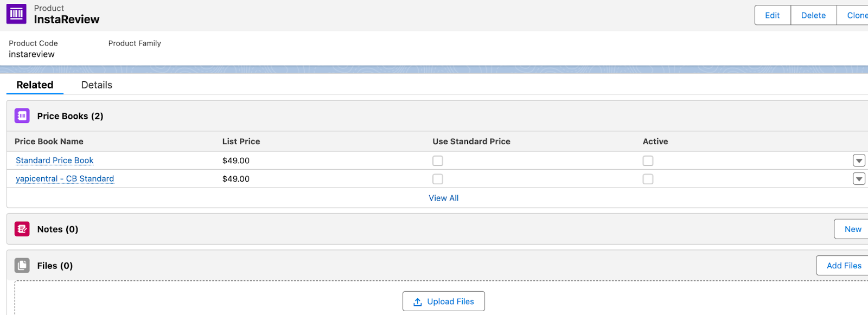Toggle Active checkbox for yapicentral - CB Standard
Viewport: 868px width, 315px height.
[648, 179]
